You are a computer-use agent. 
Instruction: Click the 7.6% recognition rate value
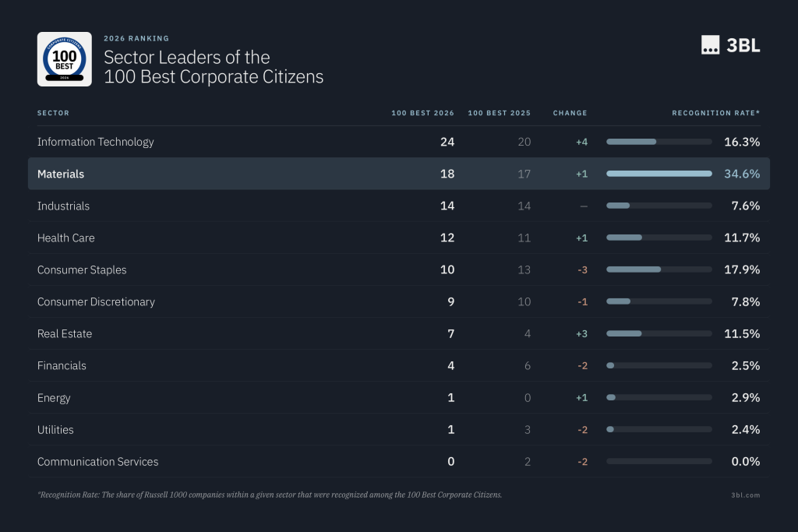746,206
